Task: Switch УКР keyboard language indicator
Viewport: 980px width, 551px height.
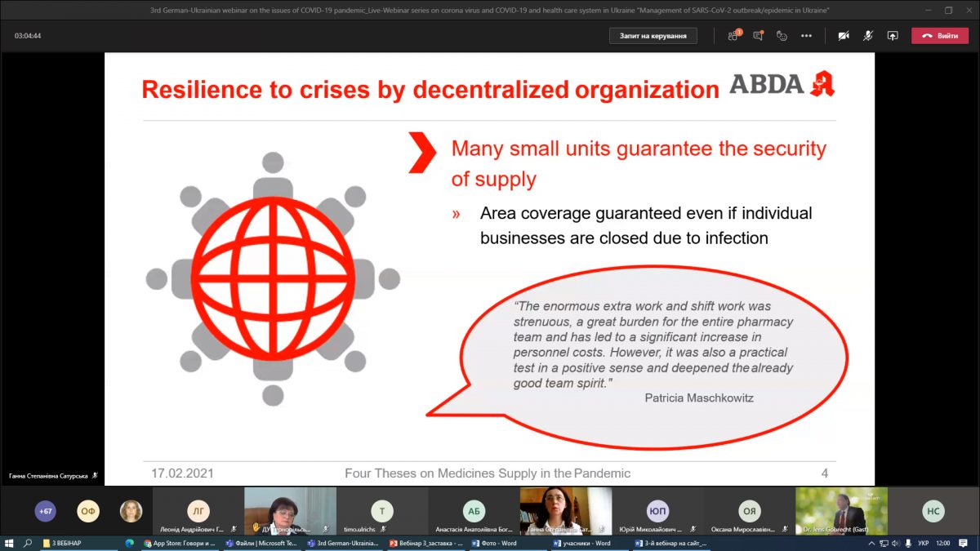Action: click(923, 543)
